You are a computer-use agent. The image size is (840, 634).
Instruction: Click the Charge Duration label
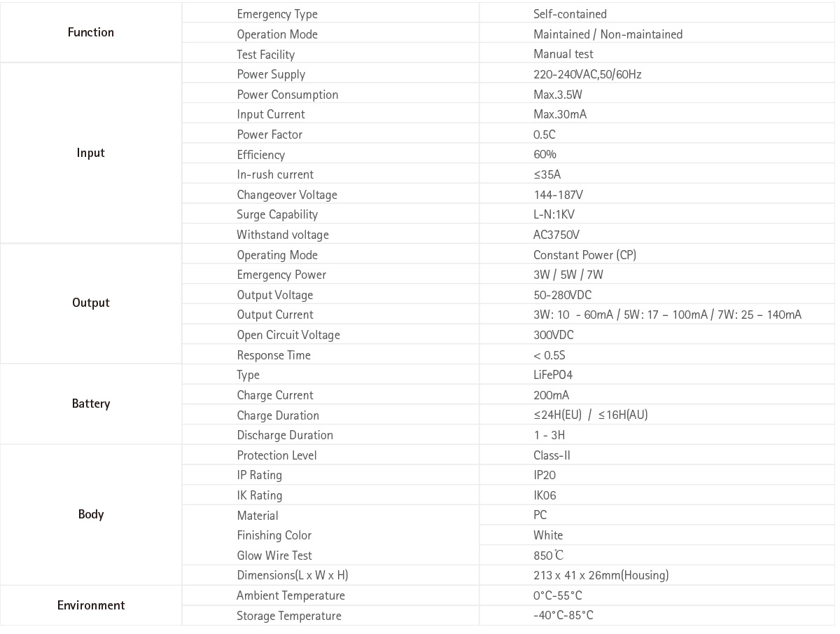(x=278, y=415)
